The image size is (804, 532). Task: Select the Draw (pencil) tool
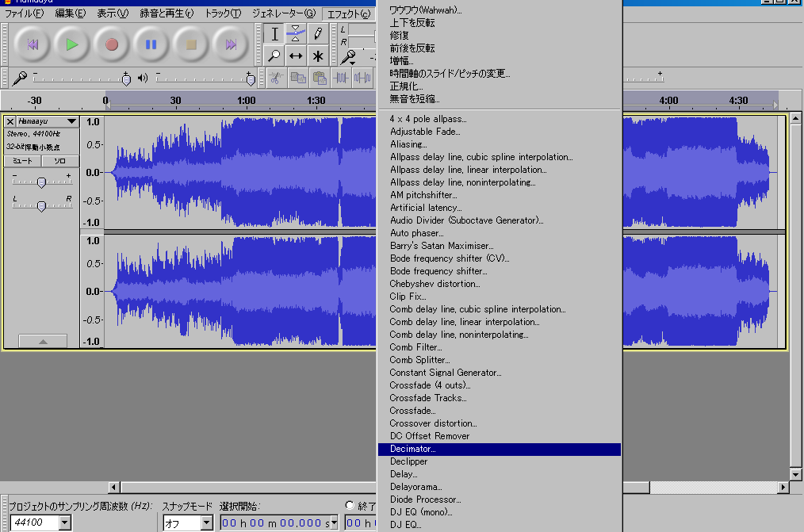coord(318,34)
